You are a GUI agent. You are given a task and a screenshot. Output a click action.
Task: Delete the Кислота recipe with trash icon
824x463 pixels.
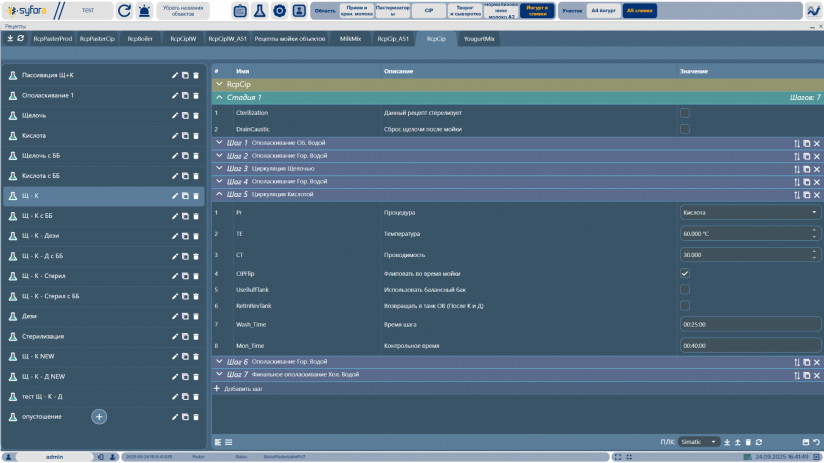click(197, 135)
